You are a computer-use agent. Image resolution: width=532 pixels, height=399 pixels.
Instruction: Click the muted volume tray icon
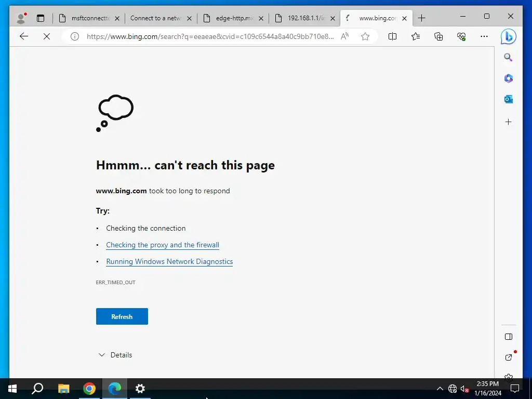point(464,389)
